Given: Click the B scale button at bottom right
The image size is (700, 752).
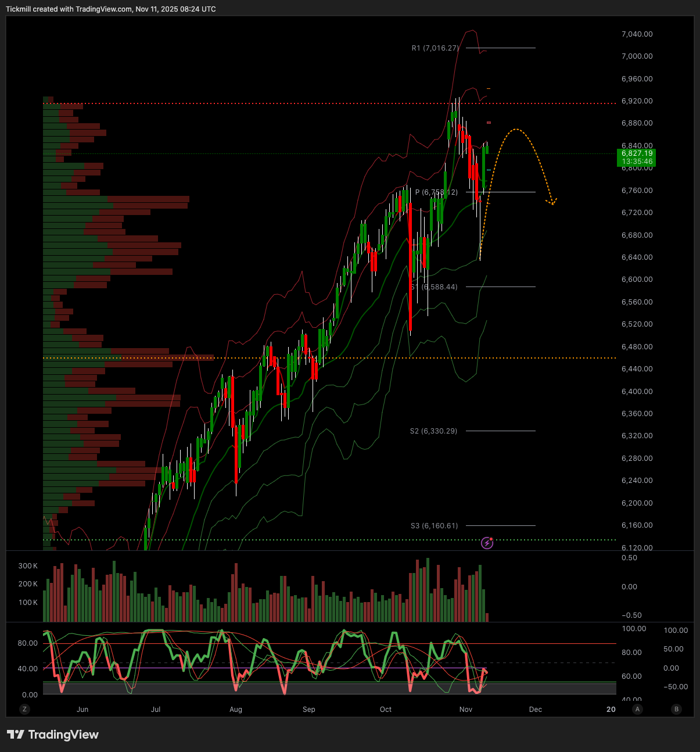Looking at the screenshot, I should tap(676, 709).
